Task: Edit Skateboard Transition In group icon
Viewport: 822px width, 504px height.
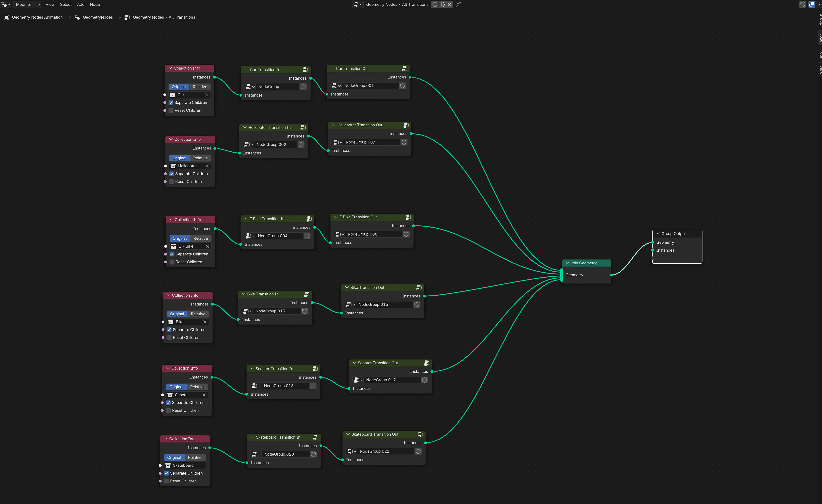Action: click(315, 437)
